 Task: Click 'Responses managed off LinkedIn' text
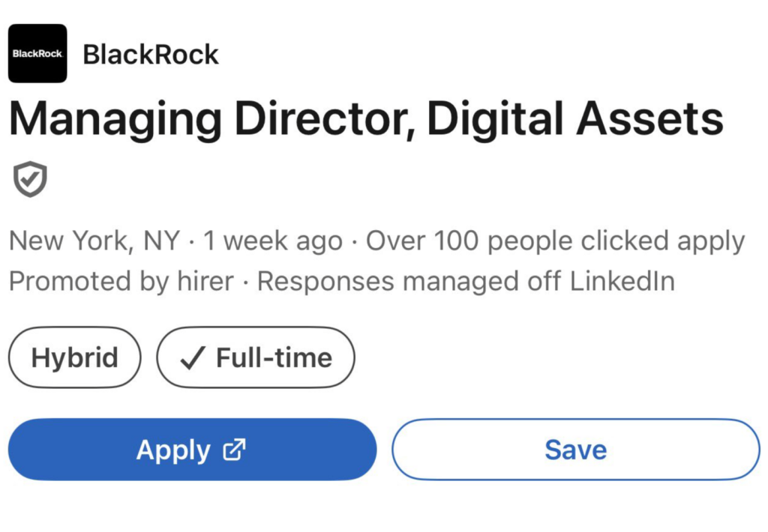(x=466, y=282)
